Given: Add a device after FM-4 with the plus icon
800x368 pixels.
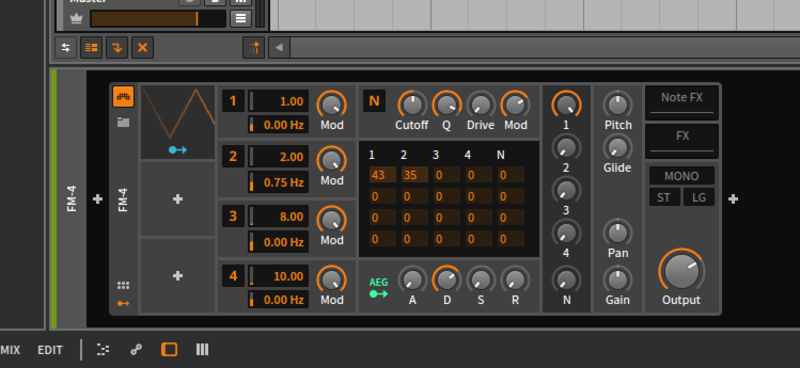Looking at the screenshot, I should 733,199.
